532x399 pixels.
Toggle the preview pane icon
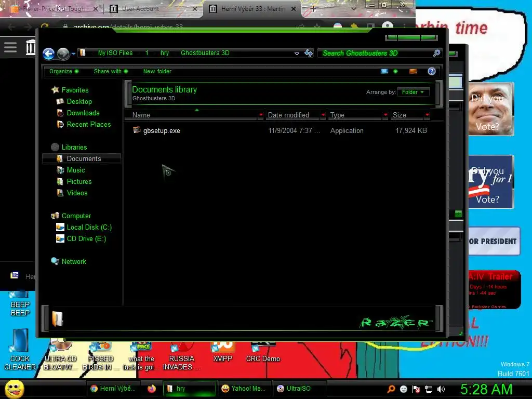click(413, 71)
